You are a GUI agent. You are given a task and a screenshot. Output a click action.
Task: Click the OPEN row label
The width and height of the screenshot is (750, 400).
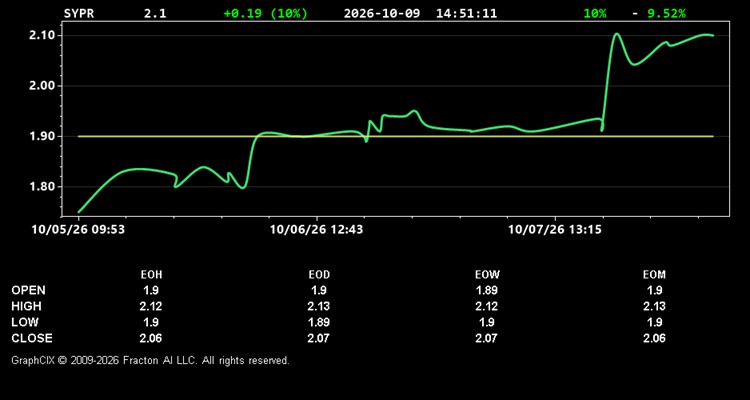point(29,290)
